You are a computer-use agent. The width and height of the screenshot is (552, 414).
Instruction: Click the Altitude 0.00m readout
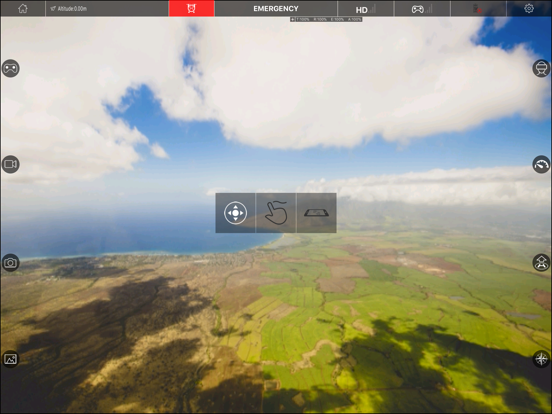point(69,8)
